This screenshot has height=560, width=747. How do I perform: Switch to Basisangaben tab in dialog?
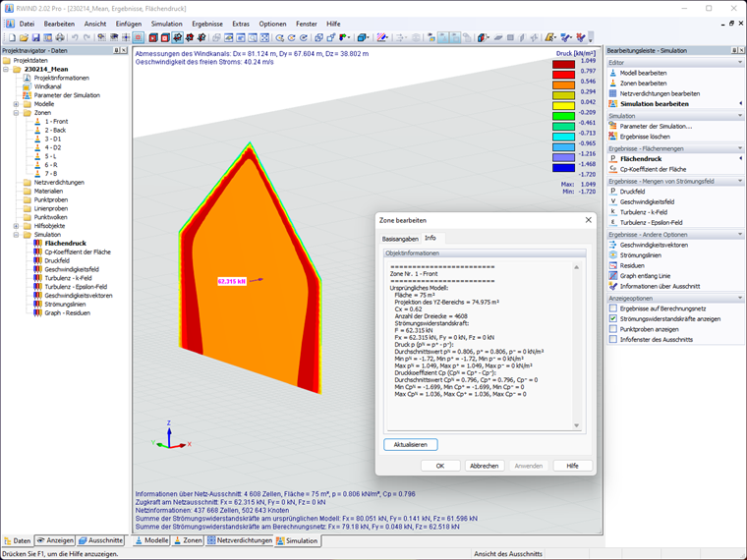(400, 239)
